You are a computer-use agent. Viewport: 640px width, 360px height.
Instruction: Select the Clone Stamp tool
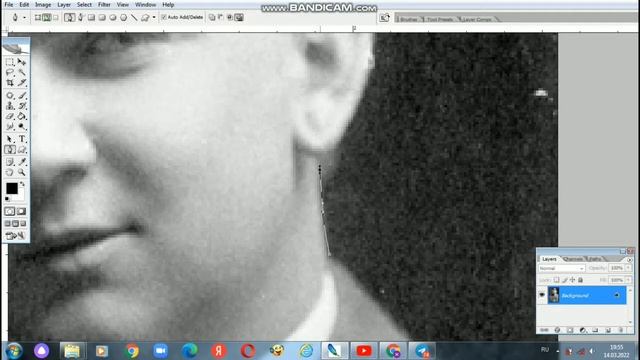(10, 106)
